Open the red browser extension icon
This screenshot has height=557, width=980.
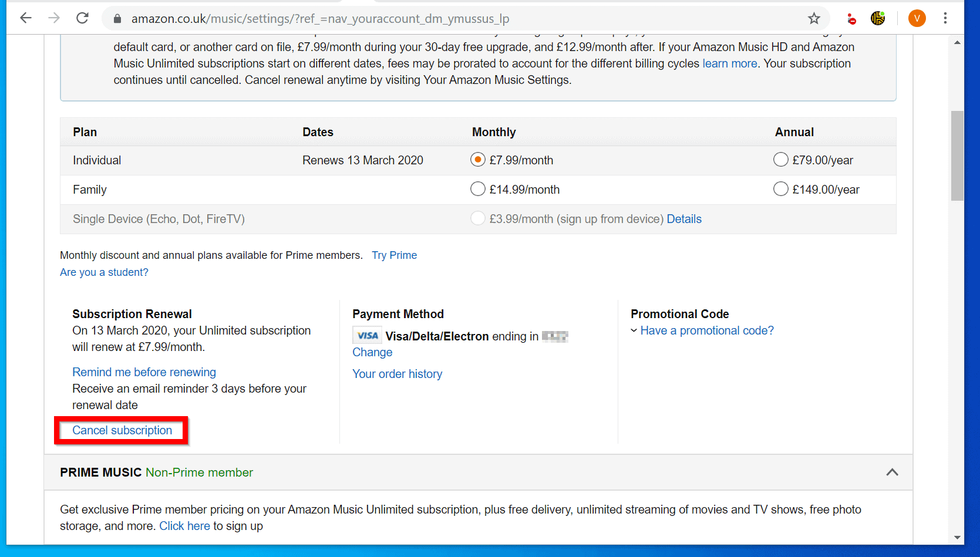tap(851, 18)
